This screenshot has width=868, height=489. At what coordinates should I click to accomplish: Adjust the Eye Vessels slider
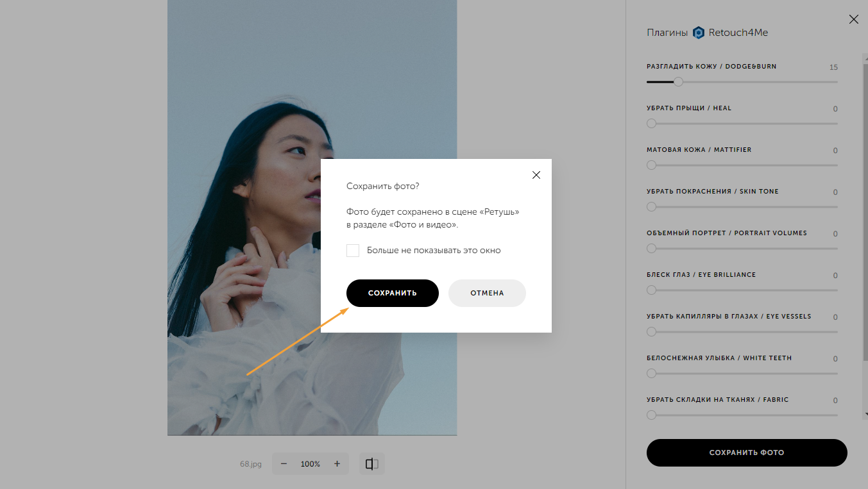[742, 332]
